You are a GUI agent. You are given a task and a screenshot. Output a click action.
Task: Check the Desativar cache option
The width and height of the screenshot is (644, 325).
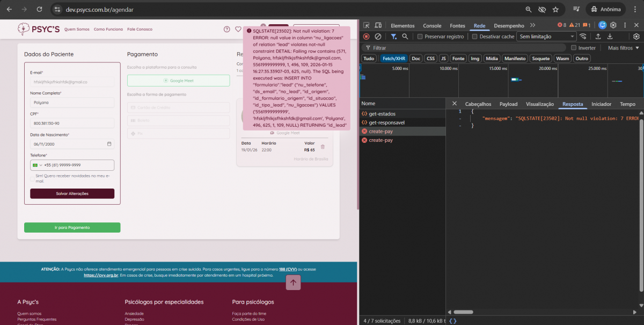point(475,37)
